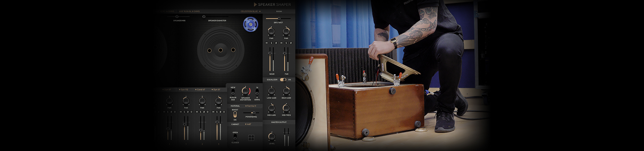Invert phase on Dyn 112 channel
Image resolution: width=644 pixels, height=151 pixels.
[188, 112]
